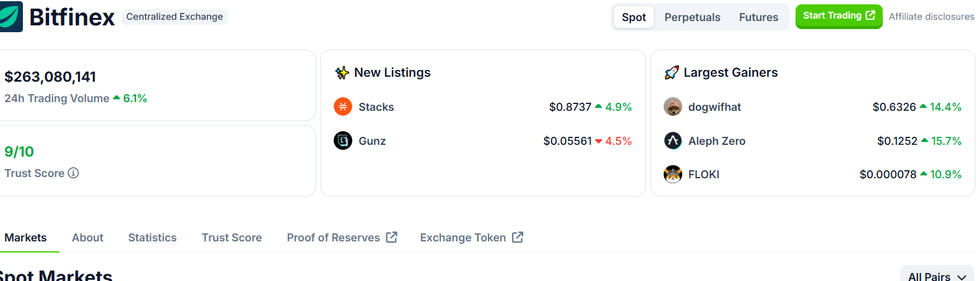Click the Proof of Reserves external link icon
Screen dimensions: 980x281
coord(391,237)
